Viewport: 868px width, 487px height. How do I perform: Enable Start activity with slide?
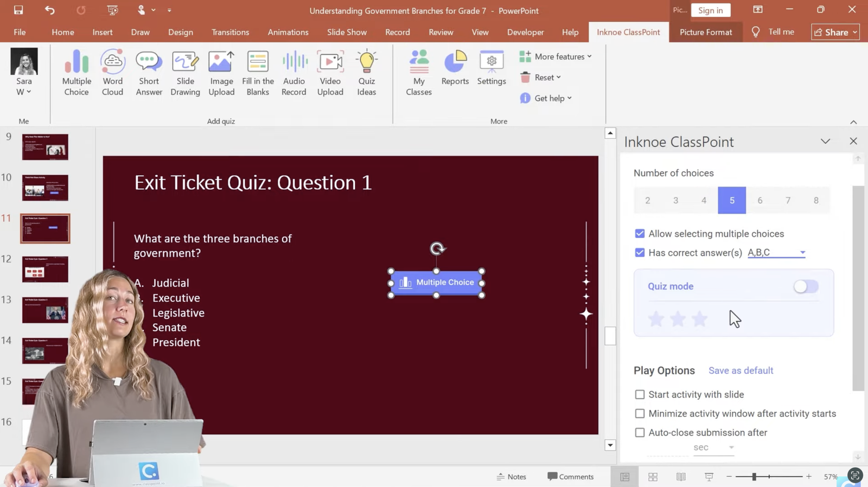click(640, 395)
